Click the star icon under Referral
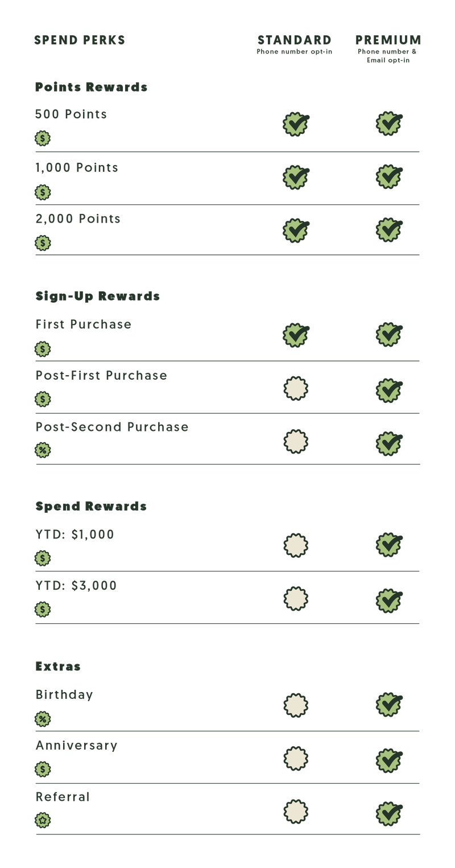The height and width of the screenshot is (868, 455). 43,820
